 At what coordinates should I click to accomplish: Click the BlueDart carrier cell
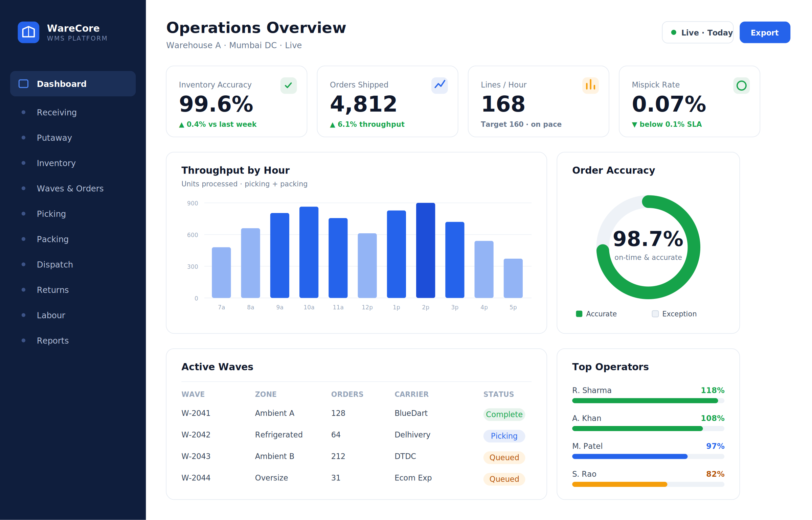[411, 413]
